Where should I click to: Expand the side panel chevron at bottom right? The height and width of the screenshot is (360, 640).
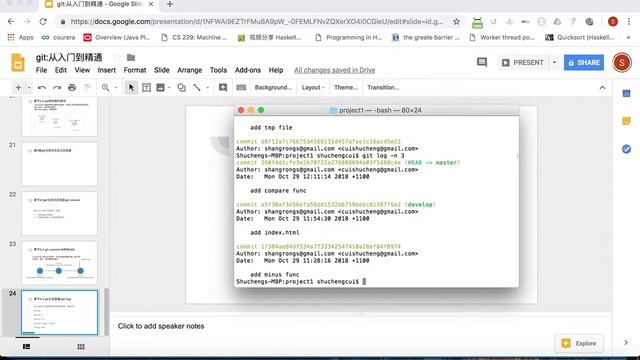click(626, 343)
